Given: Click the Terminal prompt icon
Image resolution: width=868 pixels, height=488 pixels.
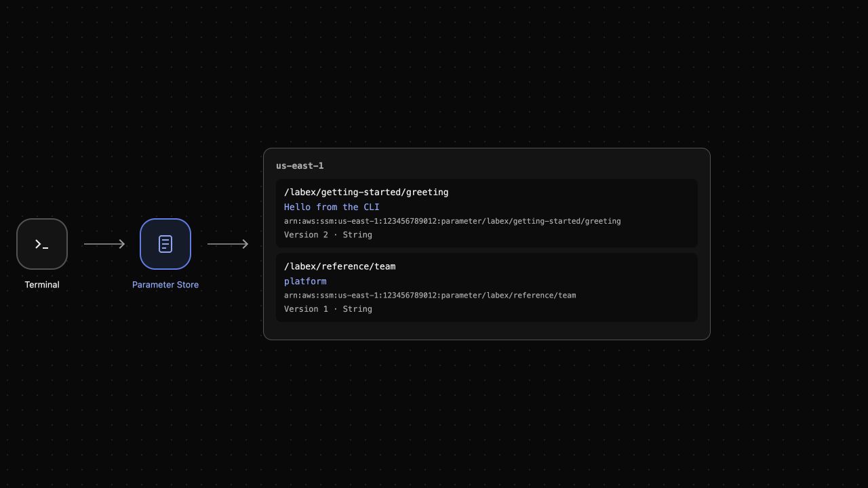Looking at the screenshot, I should pyautogui.click(x=42, y=244).
